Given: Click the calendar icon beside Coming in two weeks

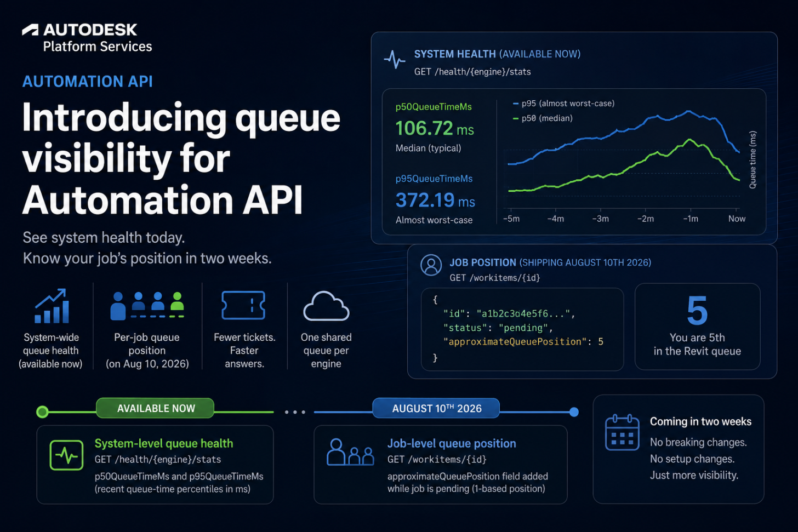Looking at the screenshot, I should pyautogui.click(x=622, y=432).
